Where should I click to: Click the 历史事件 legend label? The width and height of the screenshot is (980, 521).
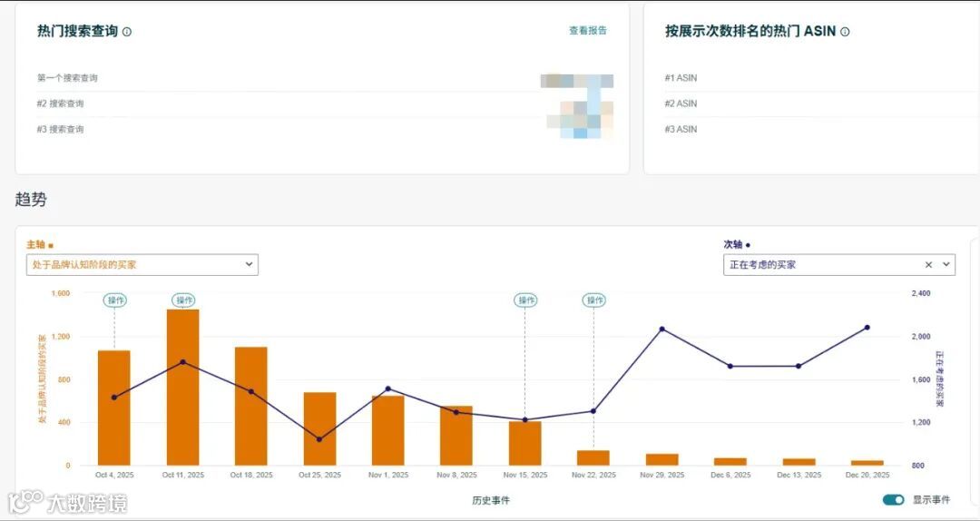pos(491,500)
